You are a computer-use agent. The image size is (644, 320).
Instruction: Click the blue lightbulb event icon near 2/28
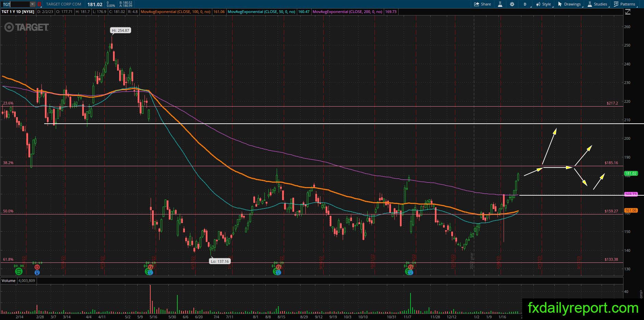pos(37,273)
